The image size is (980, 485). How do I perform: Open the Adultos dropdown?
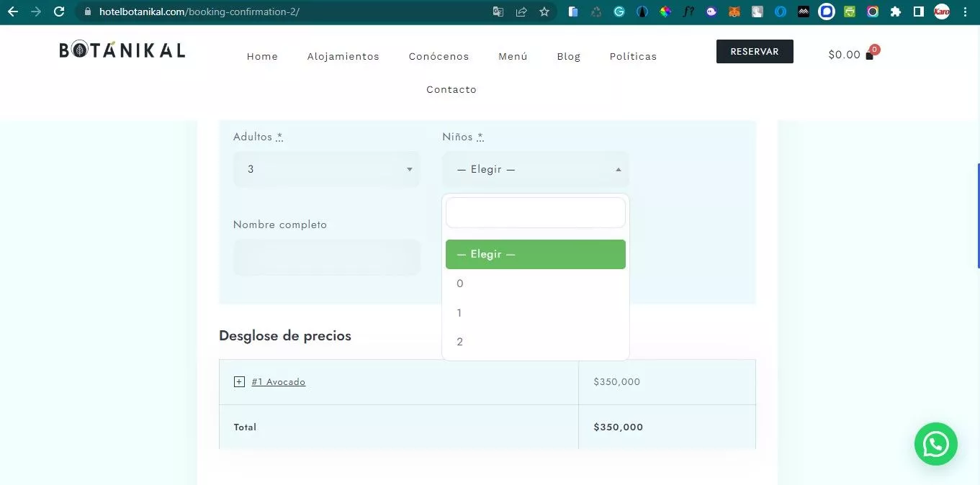(326, 169)
